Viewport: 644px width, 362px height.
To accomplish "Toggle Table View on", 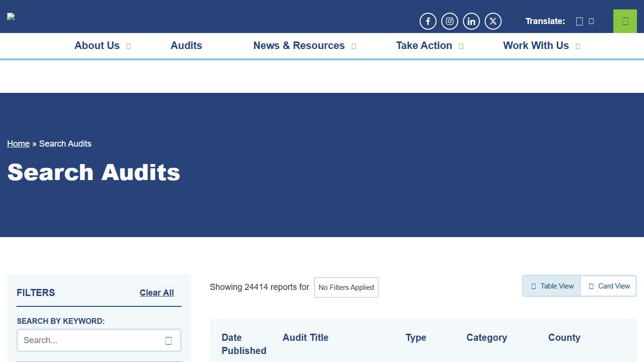I will 551,286.
